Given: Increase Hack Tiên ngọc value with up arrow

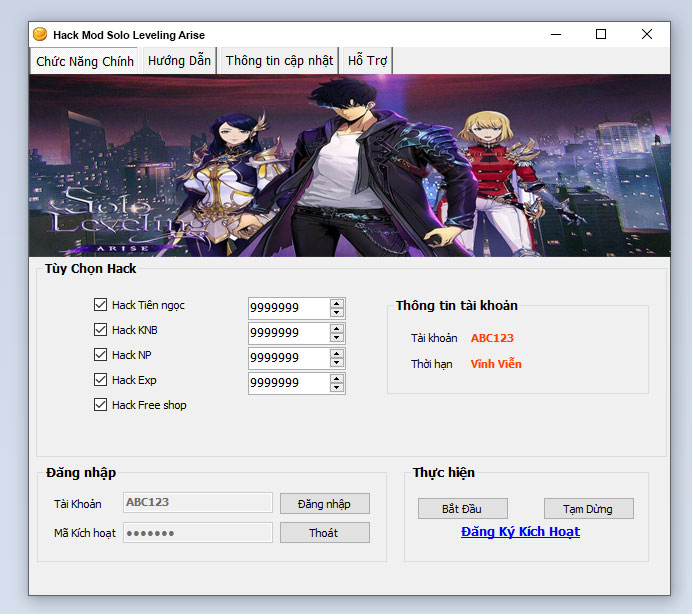Looking at the screenshot, I should click(337, 303).
